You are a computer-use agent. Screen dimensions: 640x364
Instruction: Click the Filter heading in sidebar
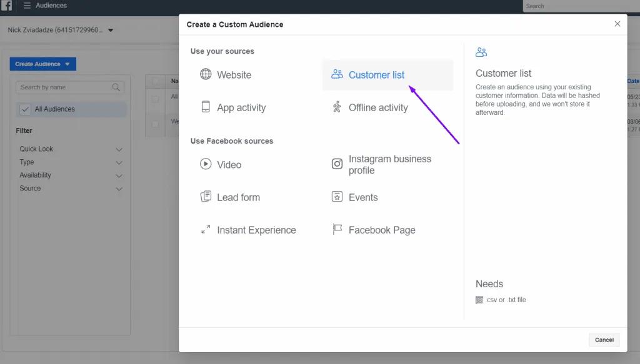coord(24,130)
